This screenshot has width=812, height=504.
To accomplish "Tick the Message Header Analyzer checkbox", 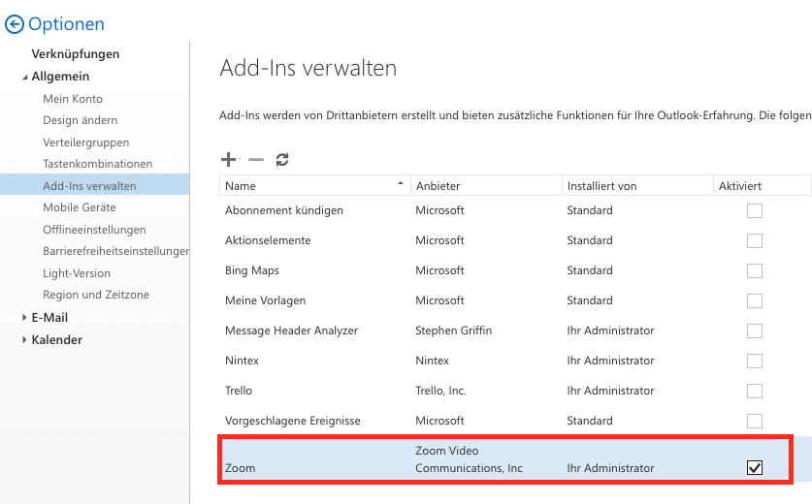I will (754, 331).
